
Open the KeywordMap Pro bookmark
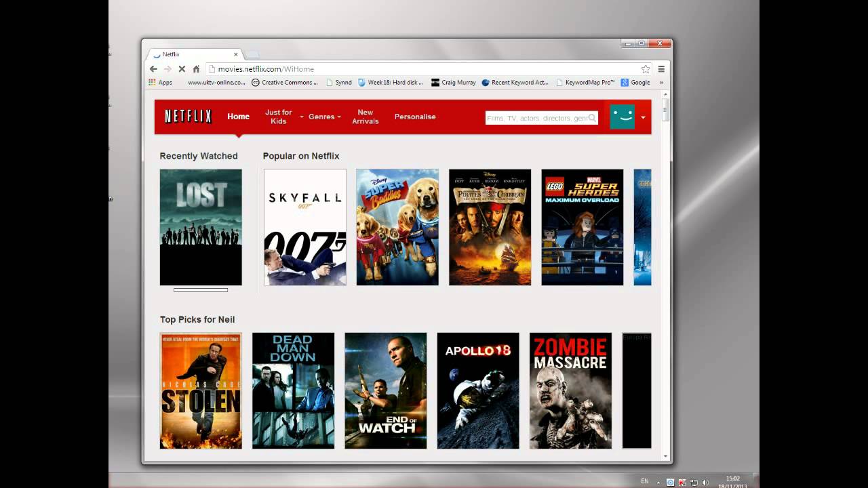pyautogui.click(x=585, y=83)
